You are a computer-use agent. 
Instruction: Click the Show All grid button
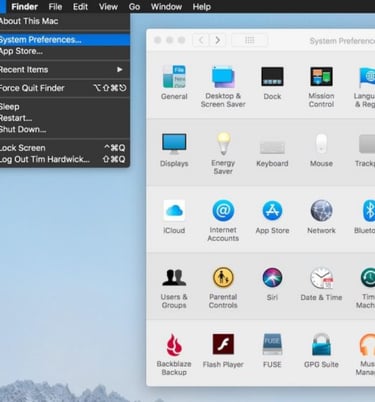(x=249, y=40)
